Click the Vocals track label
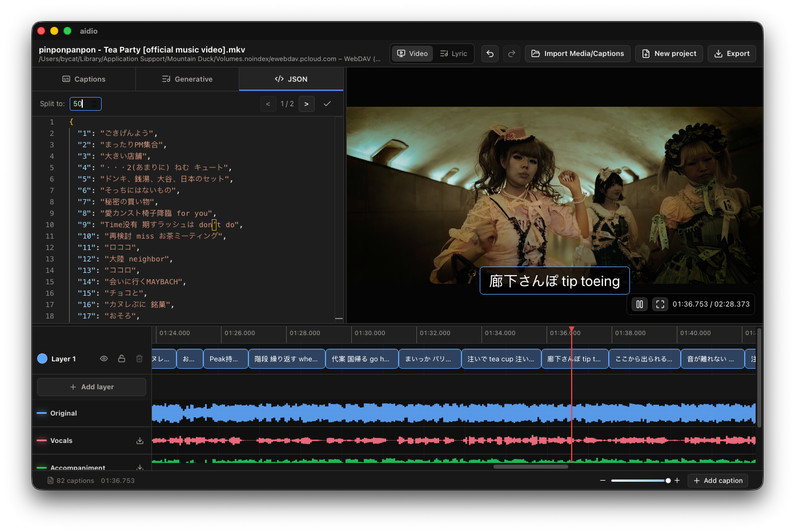Image resolution: width=795 pixels, height=532 pixels. click(61, 441)
